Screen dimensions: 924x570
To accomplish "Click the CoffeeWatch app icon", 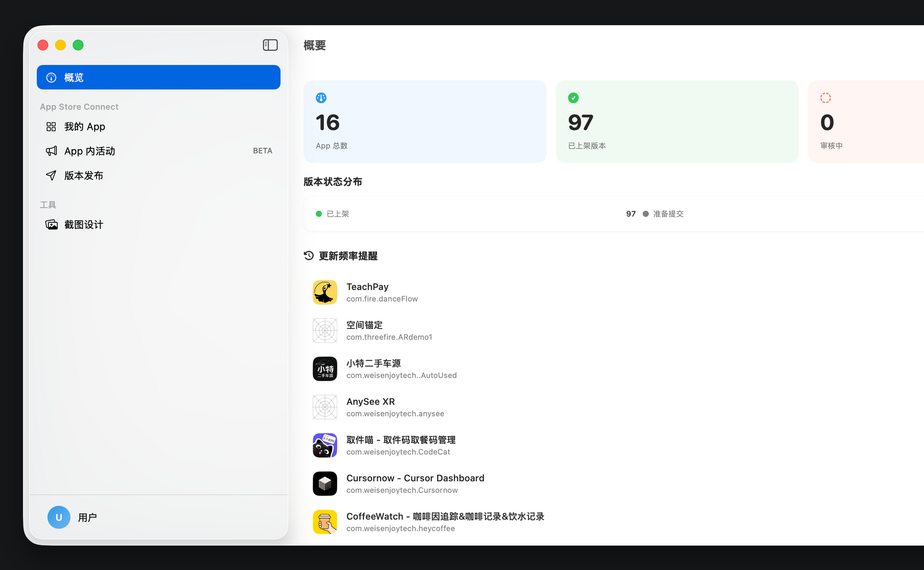I will pyautogui.click(x=325, y=522).
